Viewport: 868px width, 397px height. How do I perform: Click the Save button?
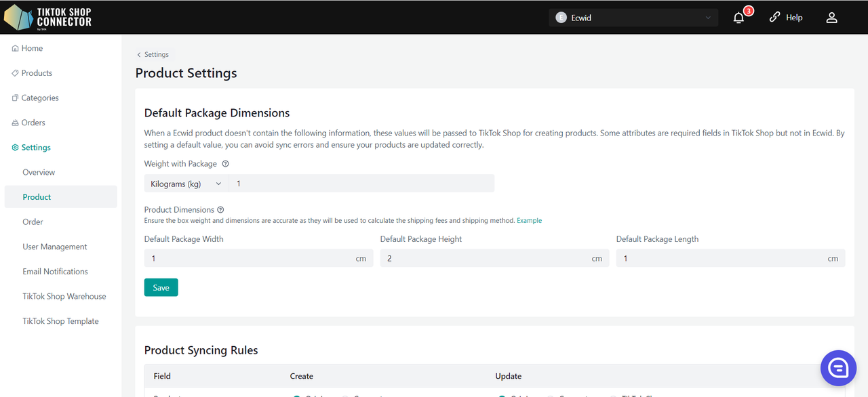[161, 288]
